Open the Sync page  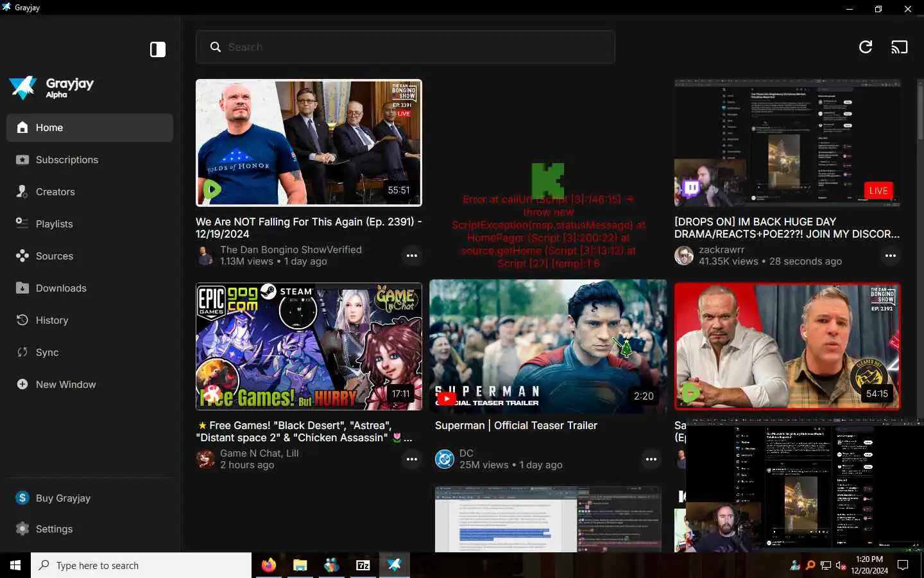(90, 353)
